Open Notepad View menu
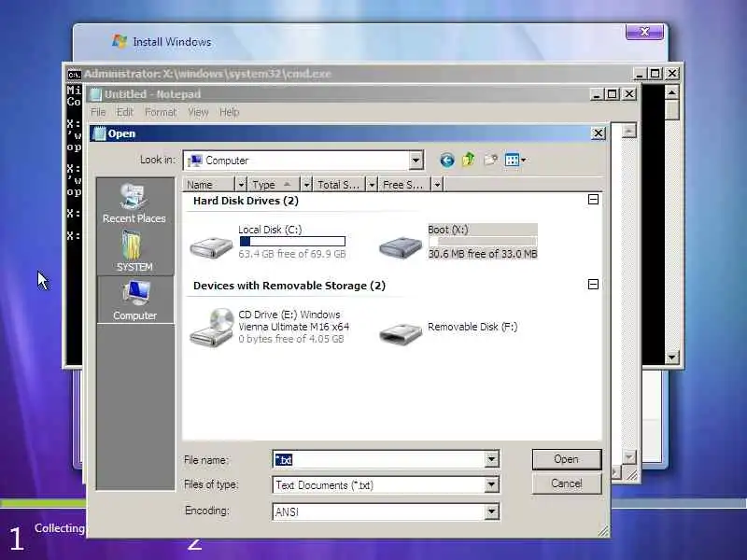This screenshot has height=560, width=747. [198, 112]
